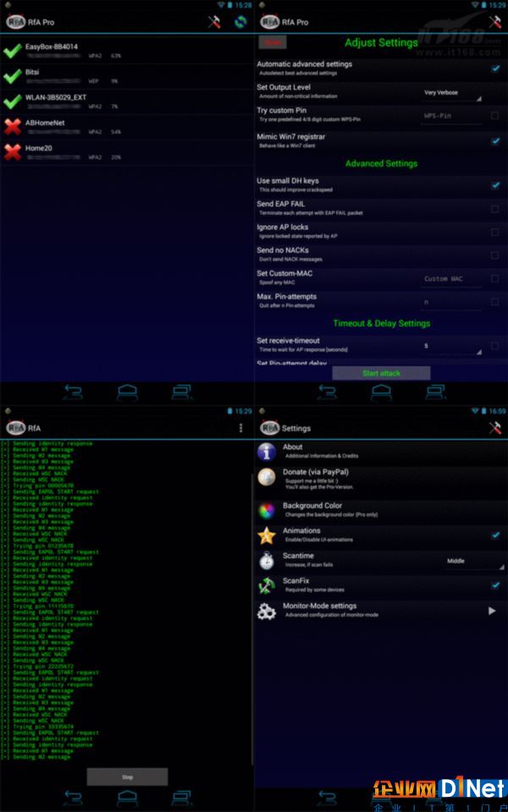Viewport: 508px width, 812px height.
Task: Open the About settings entry
Action: 381,452
